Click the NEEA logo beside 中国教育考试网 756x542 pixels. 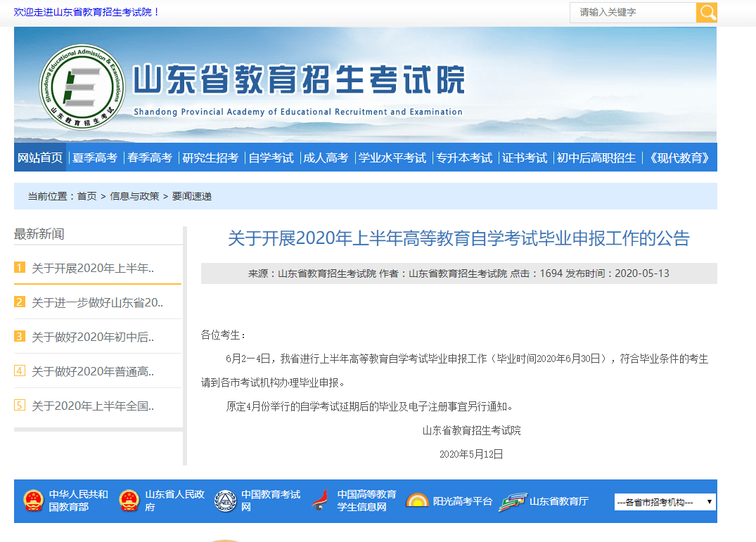click(x=225, y=501)
